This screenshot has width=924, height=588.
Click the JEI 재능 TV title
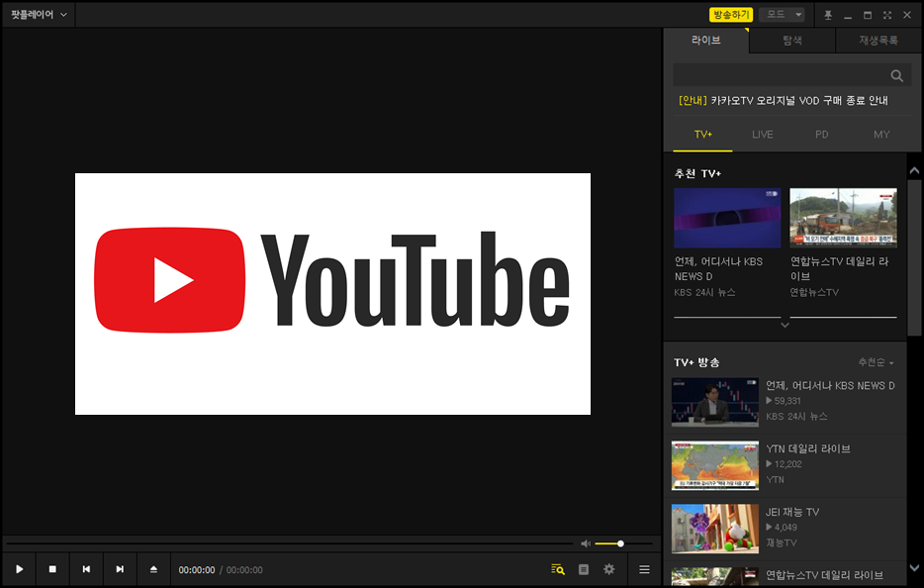pos(792,512)
